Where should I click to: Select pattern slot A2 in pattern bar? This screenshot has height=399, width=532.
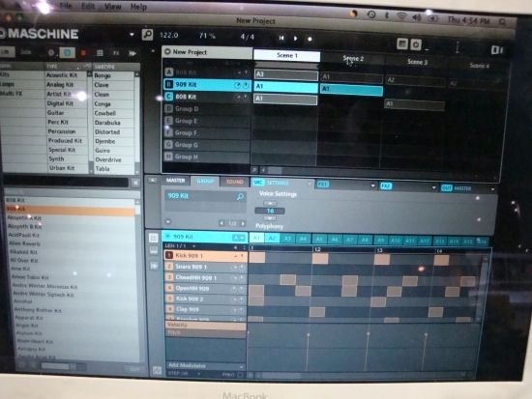click(x=272, y=238)
